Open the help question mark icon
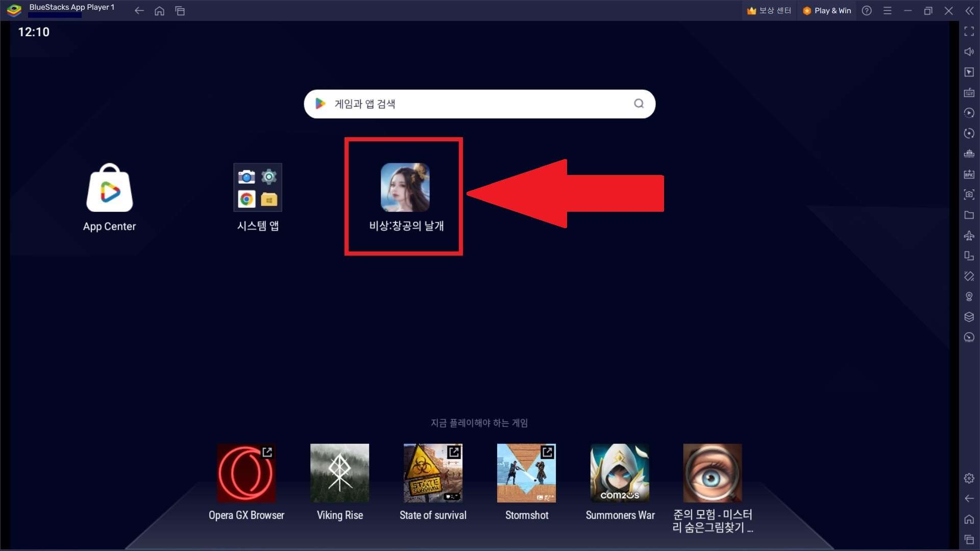The width and height of the screenshot is (980, 551). (x=867, y=11)
